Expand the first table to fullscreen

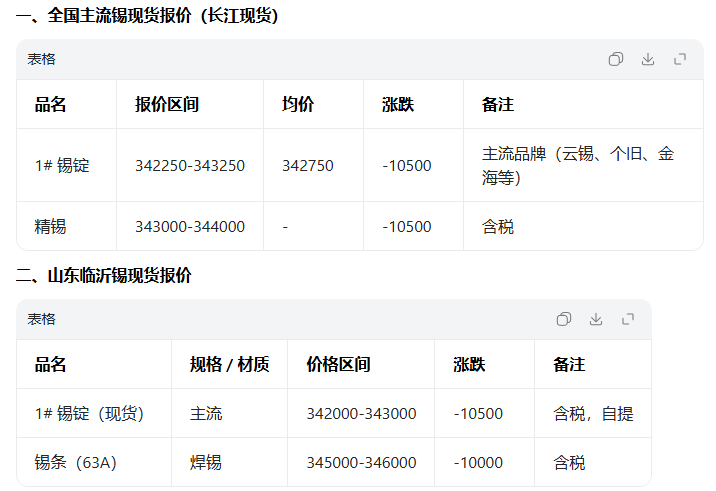coord(680,59)
